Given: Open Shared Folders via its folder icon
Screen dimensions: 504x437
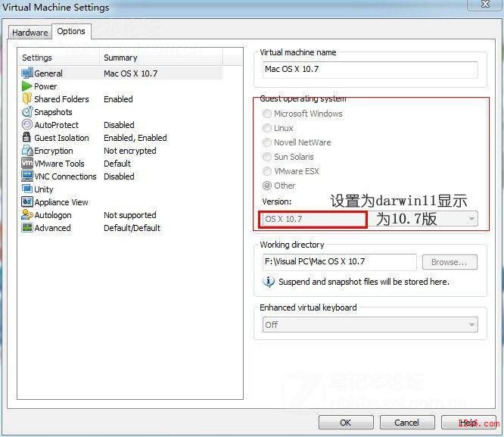Looking at the screenshot, I should click(x=27, y=98).
